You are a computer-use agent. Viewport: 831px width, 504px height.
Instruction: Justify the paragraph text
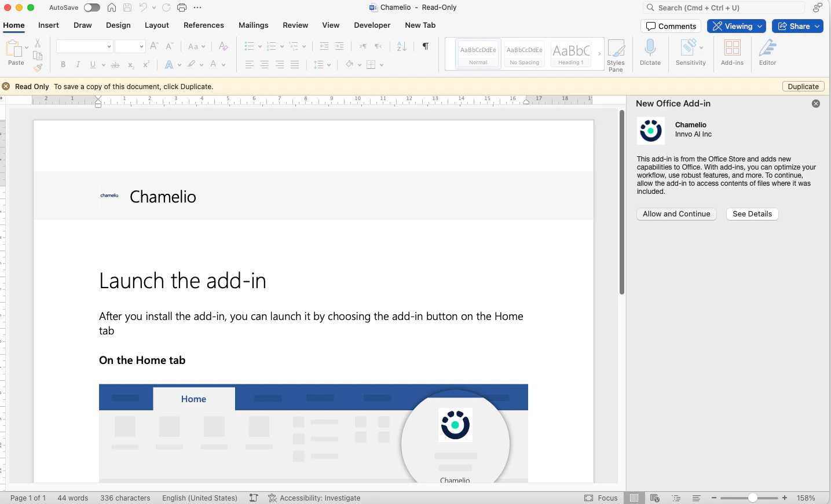[295, 65]
